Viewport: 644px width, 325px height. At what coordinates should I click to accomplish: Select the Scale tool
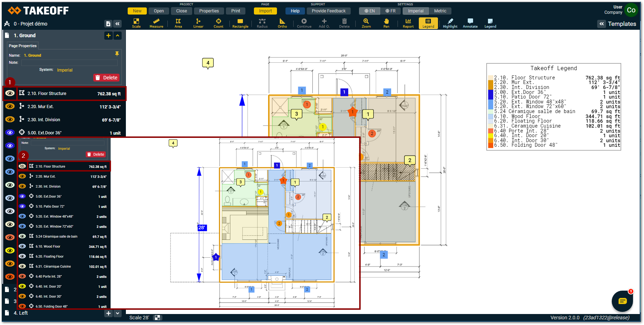pos(136,23)
